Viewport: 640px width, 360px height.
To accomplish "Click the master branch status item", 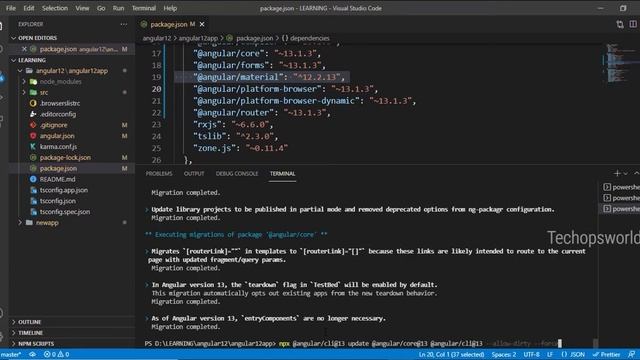I will tap(11, 354).
